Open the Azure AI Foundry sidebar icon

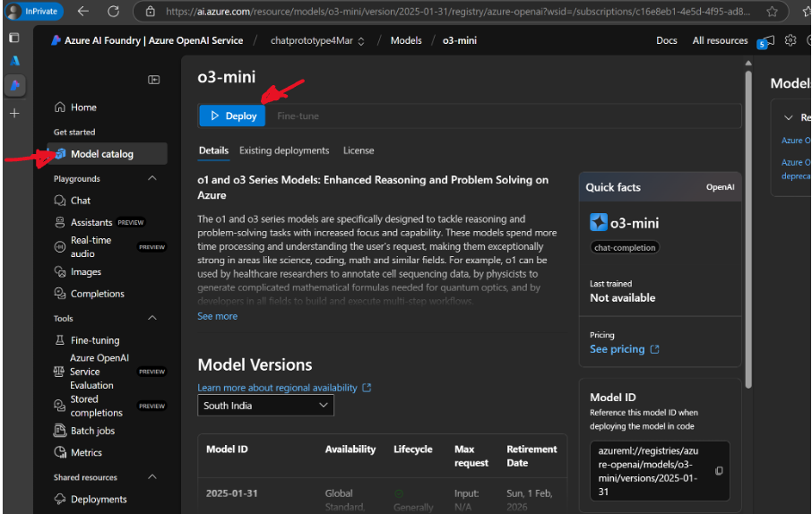(x=14, y=85)
